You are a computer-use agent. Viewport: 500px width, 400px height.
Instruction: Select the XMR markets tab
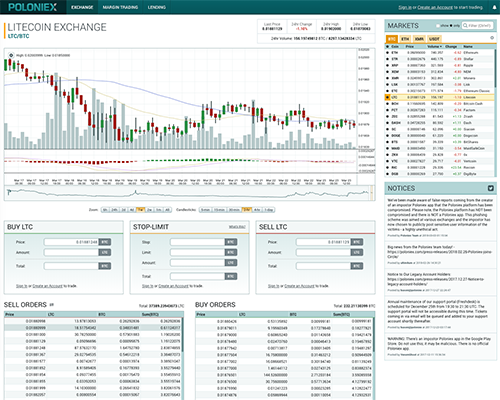[419, 39]
